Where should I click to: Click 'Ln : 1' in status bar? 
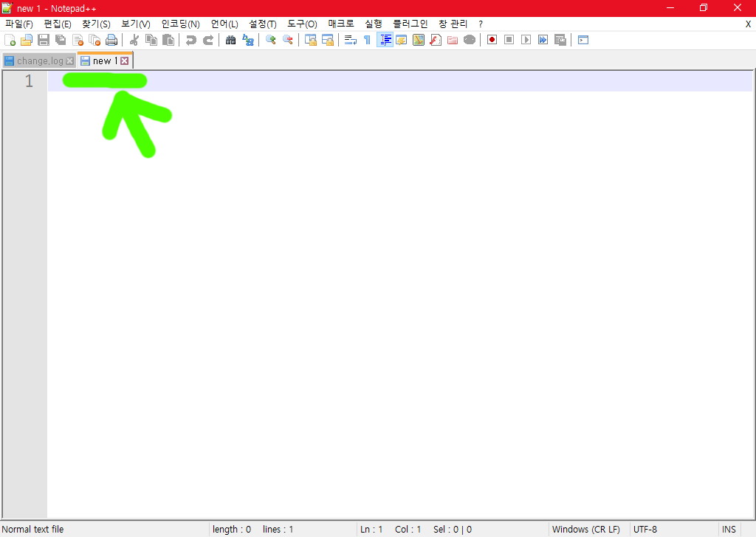[371, 530]
